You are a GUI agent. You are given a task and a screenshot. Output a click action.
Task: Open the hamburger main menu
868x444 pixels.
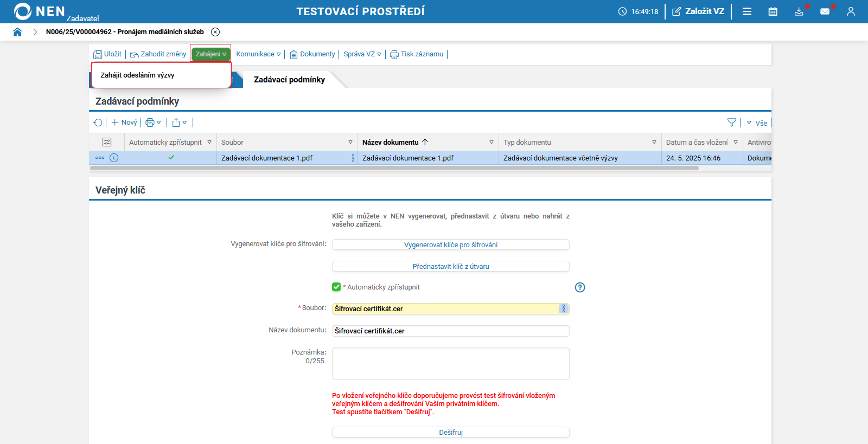point(747,11)
